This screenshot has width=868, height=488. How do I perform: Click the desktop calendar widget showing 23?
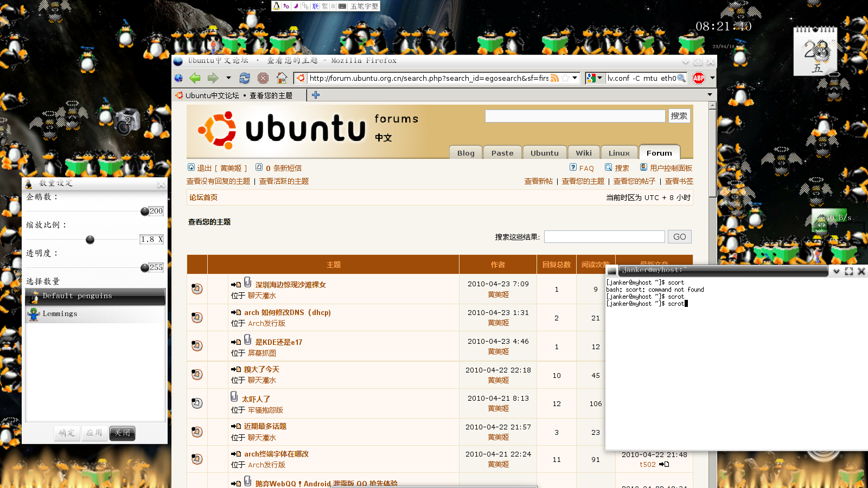815,53
